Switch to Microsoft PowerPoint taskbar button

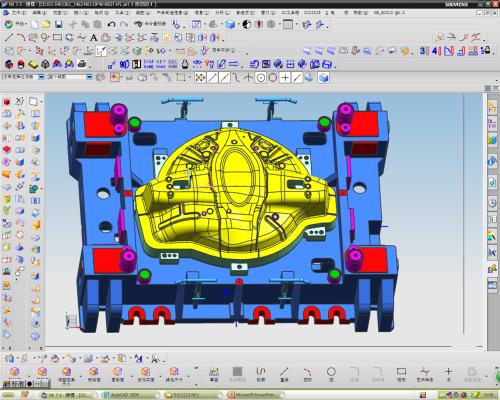point(256,395)
